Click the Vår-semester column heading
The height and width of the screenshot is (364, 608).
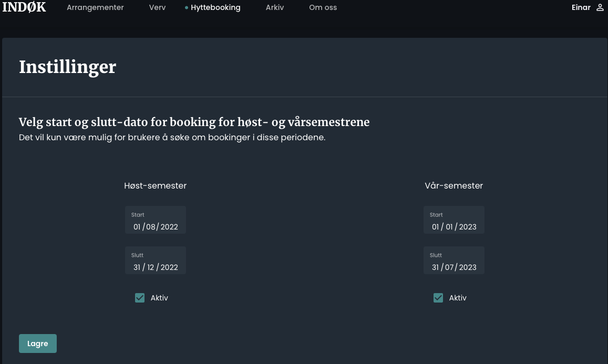coord(454,185)
